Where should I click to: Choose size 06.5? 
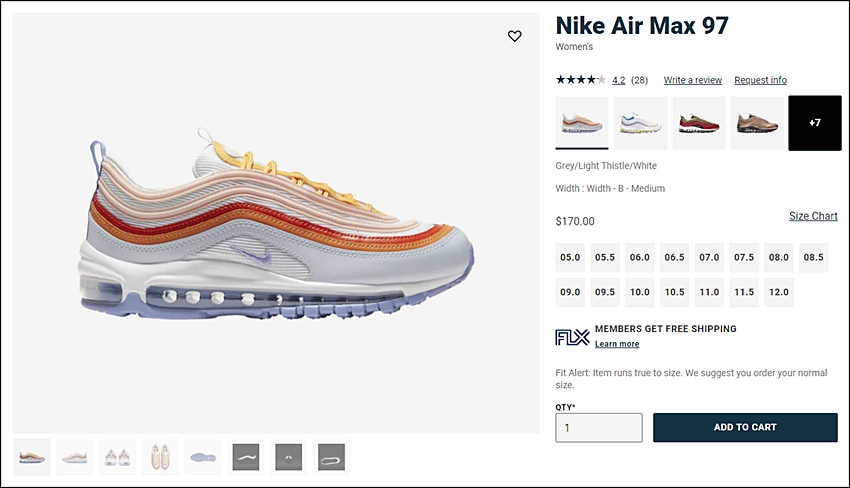674,258
